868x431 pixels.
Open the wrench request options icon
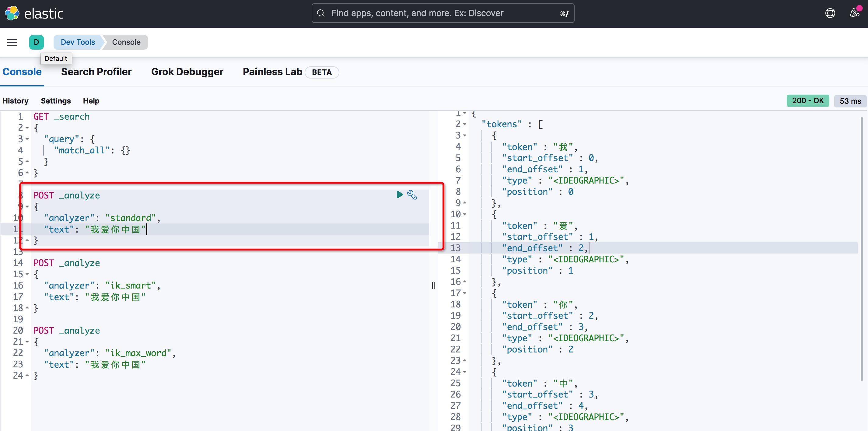412,195
